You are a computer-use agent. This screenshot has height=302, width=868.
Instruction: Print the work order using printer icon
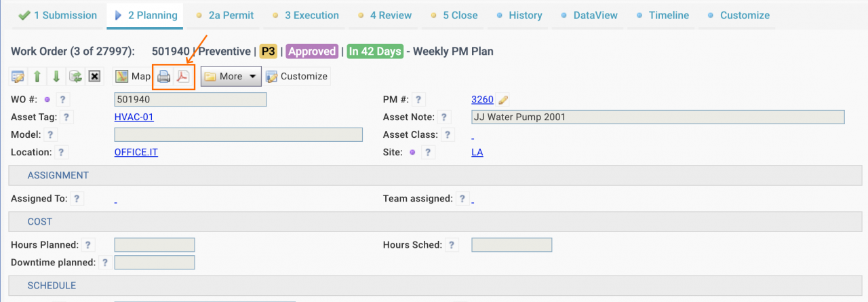click(163, 77)
